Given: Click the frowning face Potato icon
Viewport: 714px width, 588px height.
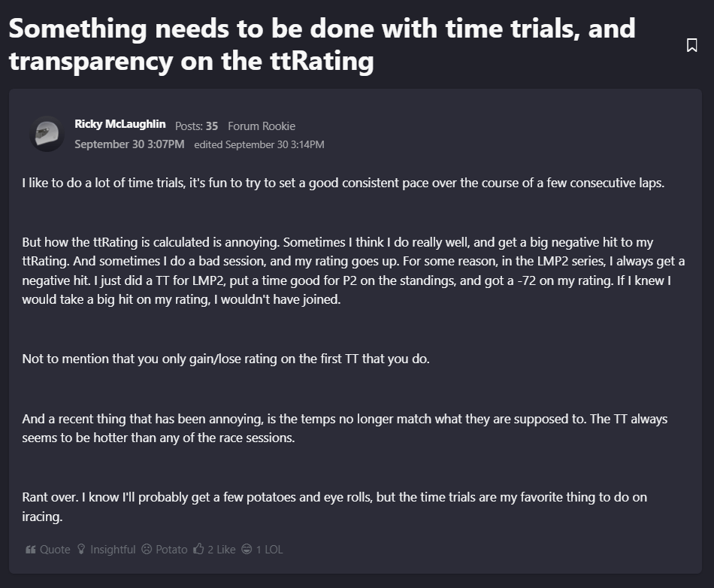Looking at the screenshot, I should pos(147,550).
